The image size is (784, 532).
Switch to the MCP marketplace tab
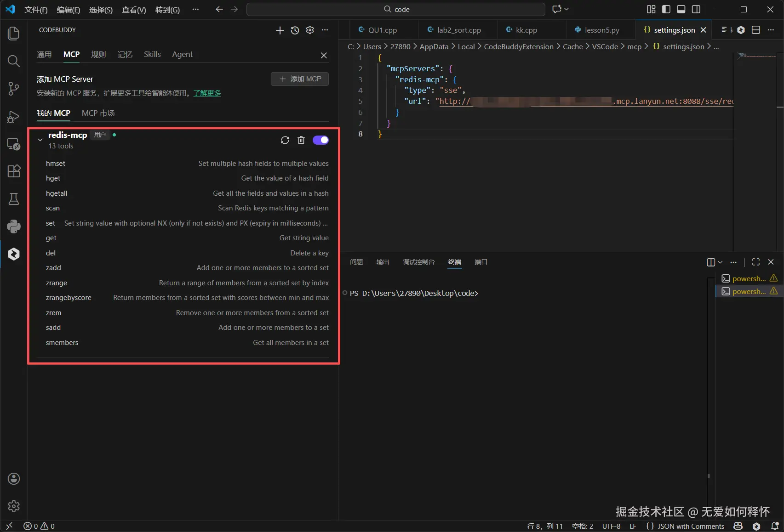click(98, 113)
